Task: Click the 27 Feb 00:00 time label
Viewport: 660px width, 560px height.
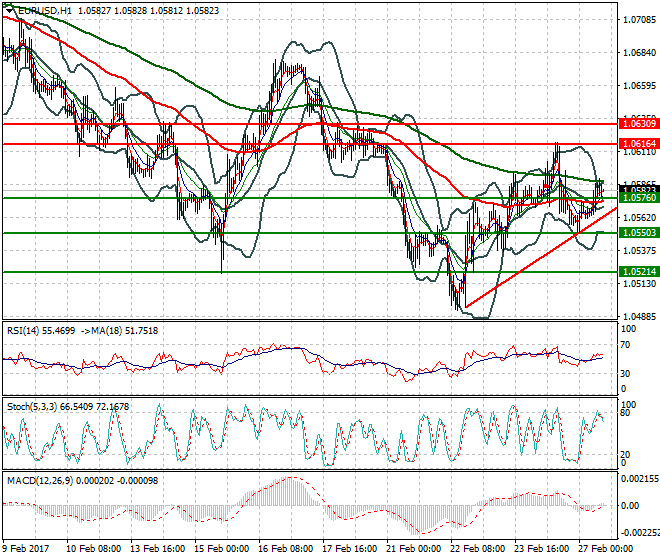Action: [606, 549]
